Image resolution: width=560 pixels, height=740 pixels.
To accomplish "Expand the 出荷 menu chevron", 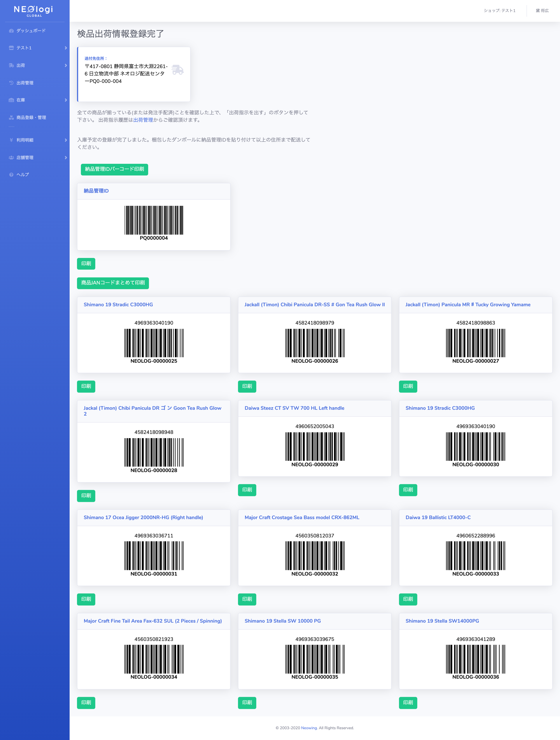I will tap(66, 65).
